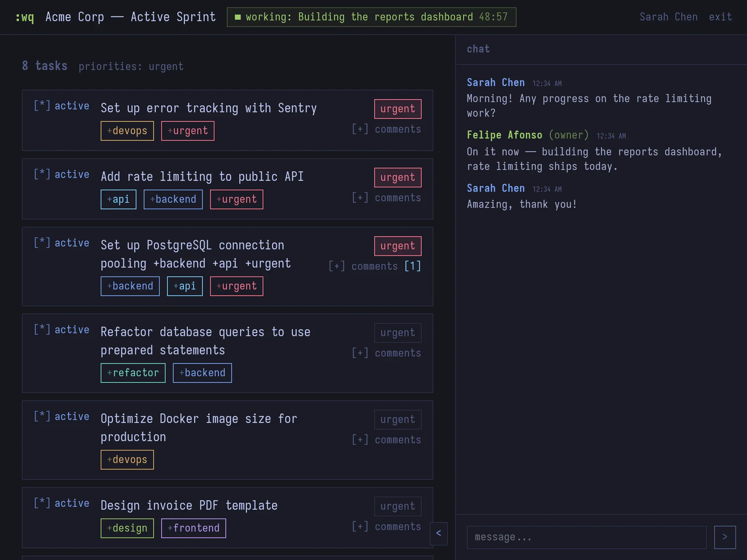The image size is (747, 560).
Task: Click the 8 tasks count
Action: [44, 66]
